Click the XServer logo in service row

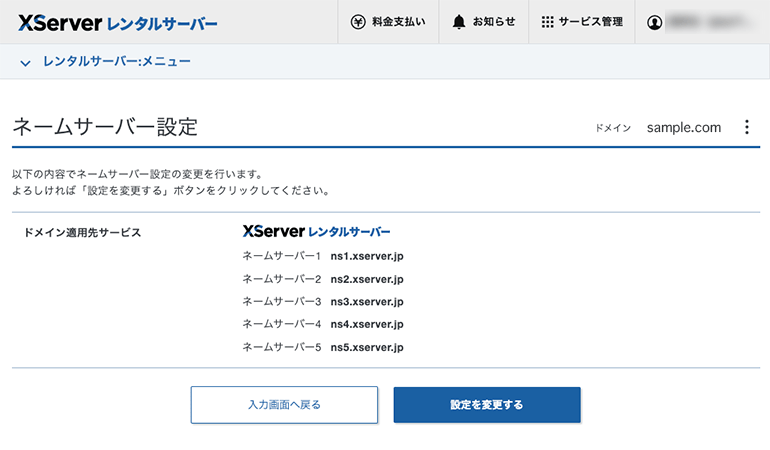click(316, 231)
